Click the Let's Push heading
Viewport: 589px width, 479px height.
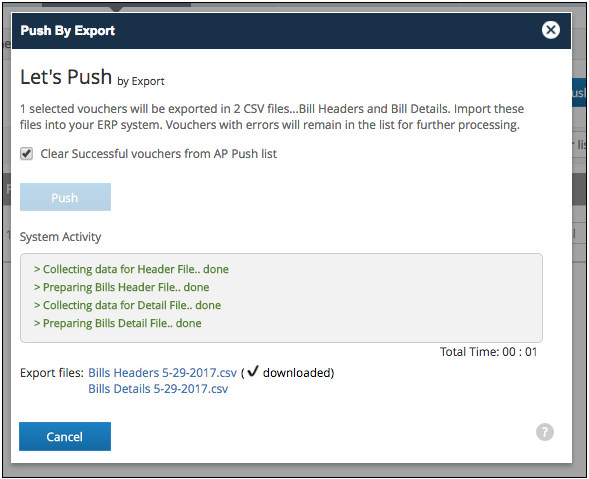[92, 77]
